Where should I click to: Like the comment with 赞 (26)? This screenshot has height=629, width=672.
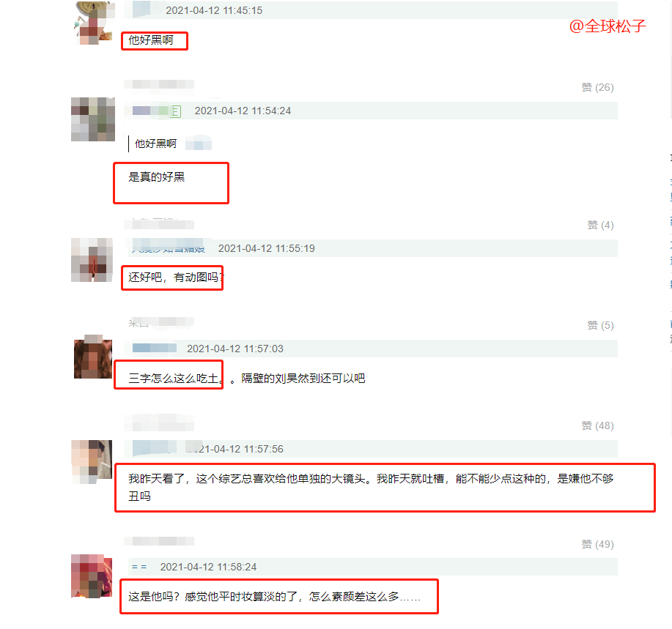click(x=597, y=87)
